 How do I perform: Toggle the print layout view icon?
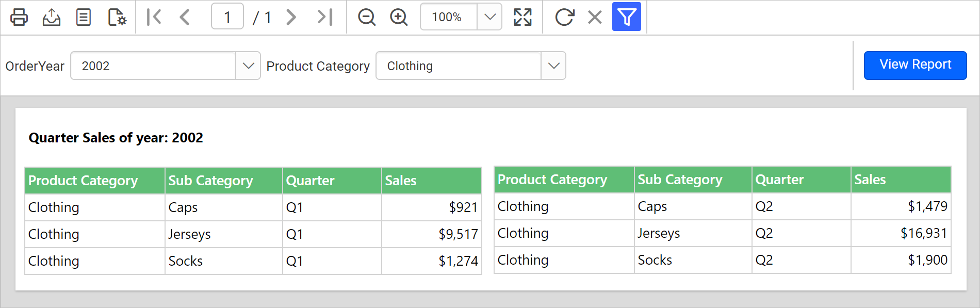tap(83, 17)
